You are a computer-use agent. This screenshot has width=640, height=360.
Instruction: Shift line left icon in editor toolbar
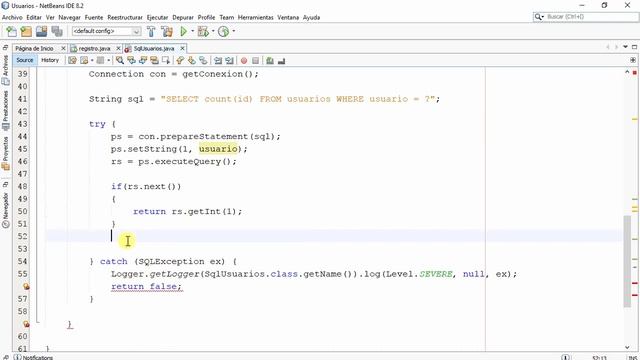point(218,60)
